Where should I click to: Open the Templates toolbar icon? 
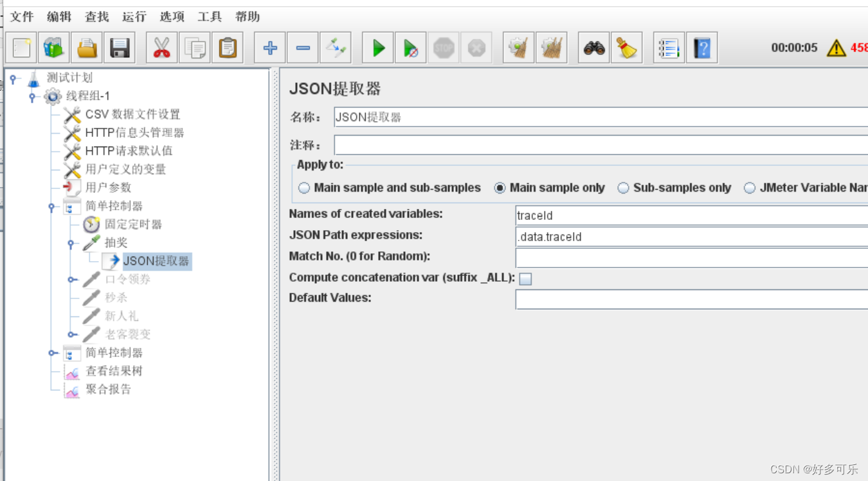pyautogui.click(x=55, y=48)
